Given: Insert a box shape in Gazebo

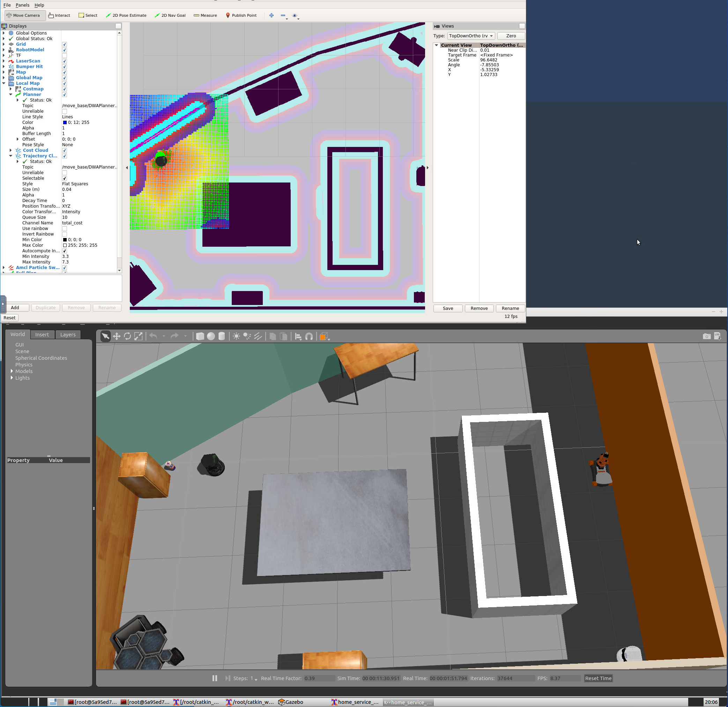Looking at the screenshot, I should (x=200, y=336).
